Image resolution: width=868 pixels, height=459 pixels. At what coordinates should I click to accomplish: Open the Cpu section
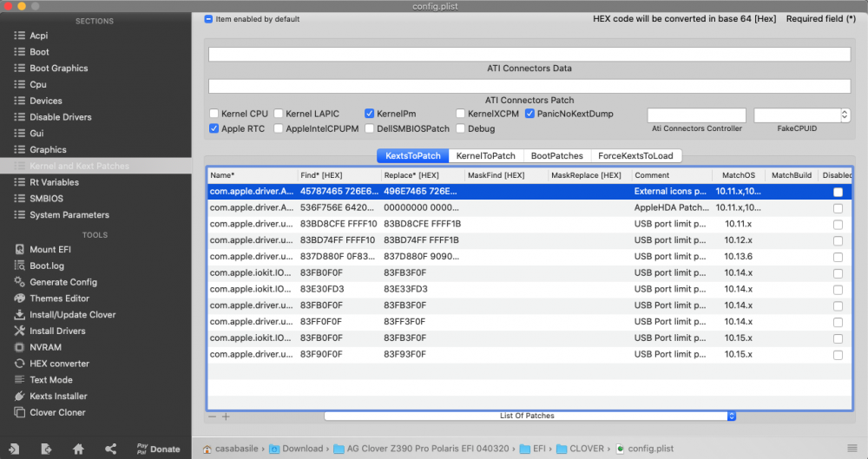pos(38,85)
